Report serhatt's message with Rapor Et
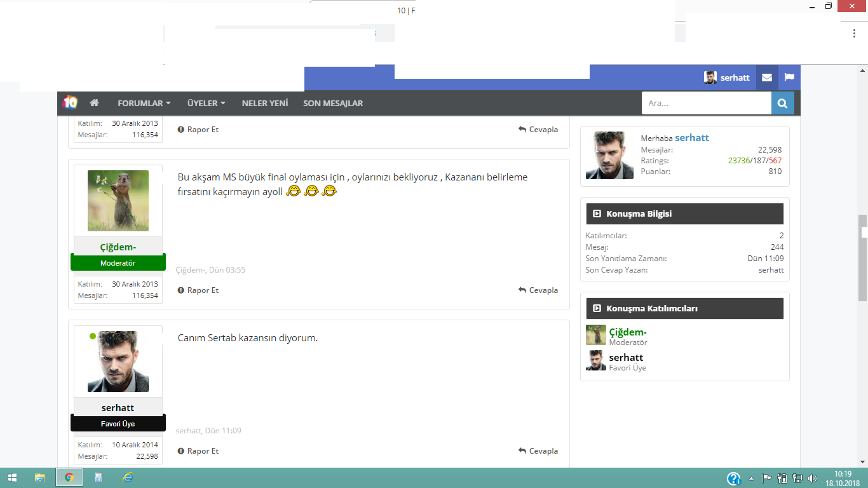 (198, 451)
